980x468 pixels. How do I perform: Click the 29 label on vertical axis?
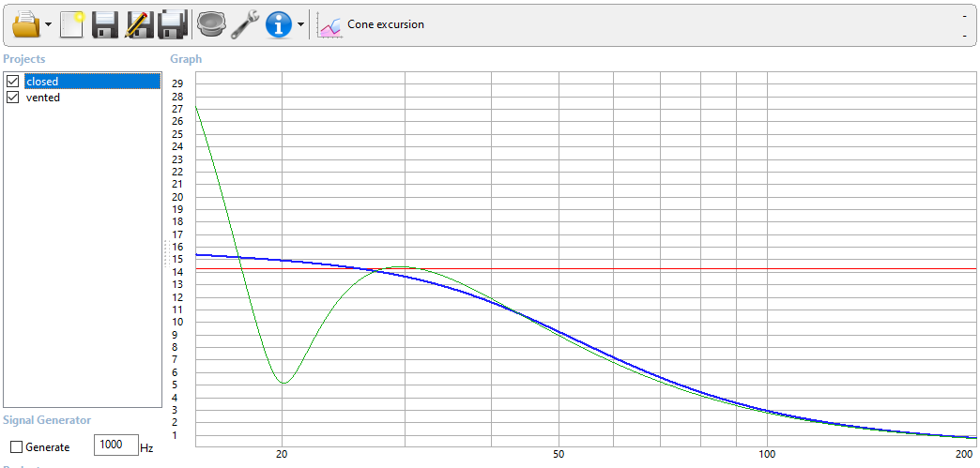176,83
